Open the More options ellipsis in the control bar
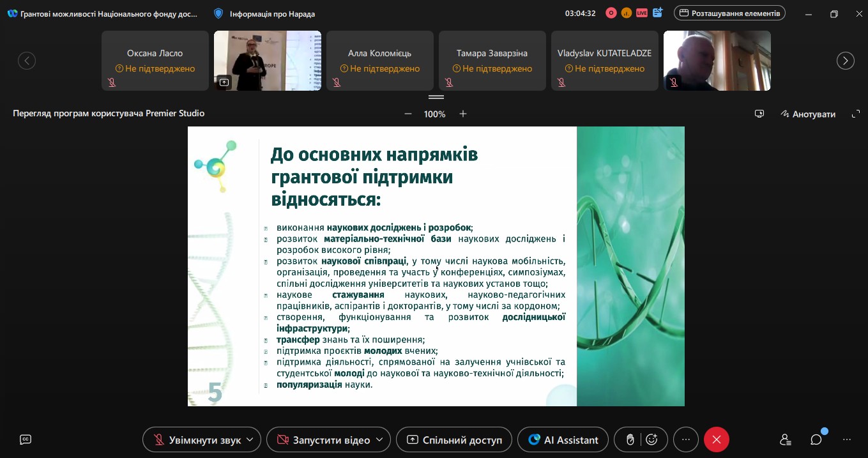The height and width of the screenshot is (458, 868). coord(686,439)
